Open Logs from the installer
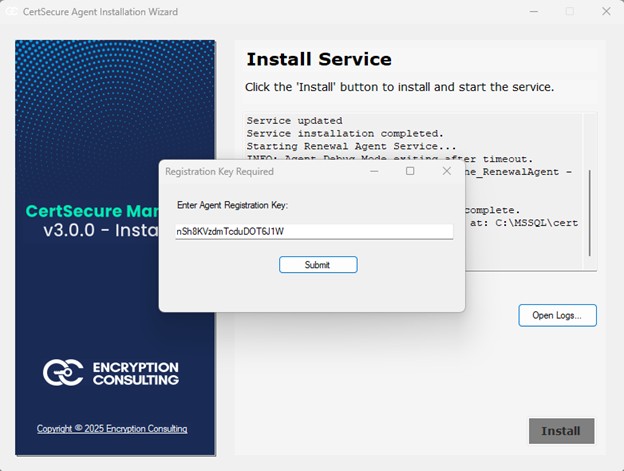624x471 pixels. point(557,315)
